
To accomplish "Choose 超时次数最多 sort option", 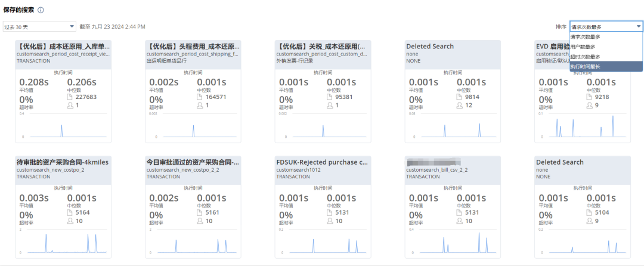I will point(606,57).
